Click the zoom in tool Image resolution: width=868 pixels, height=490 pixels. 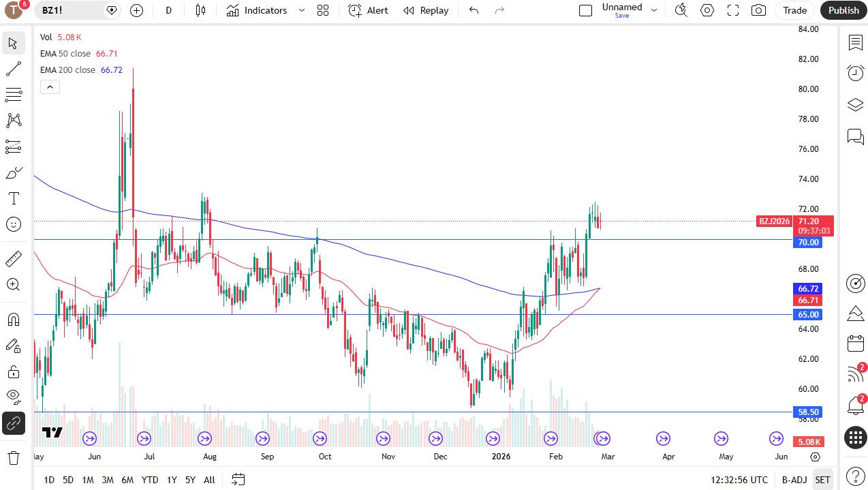point(13,284)
